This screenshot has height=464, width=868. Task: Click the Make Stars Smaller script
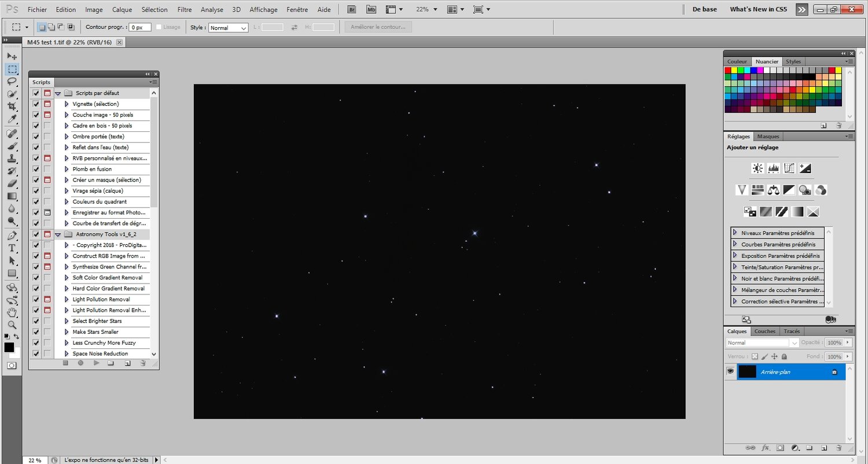(95, 332)
